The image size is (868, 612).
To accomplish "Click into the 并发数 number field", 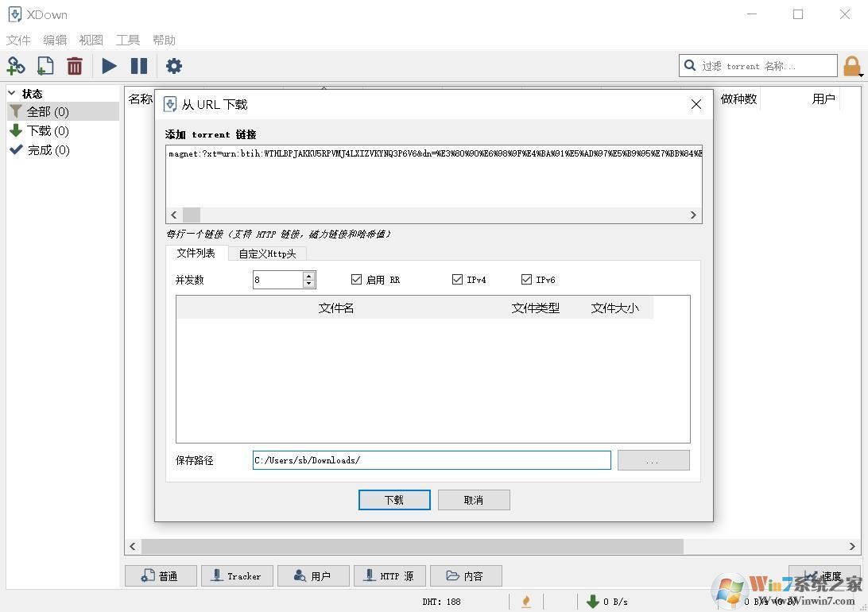I will point(278,280).
